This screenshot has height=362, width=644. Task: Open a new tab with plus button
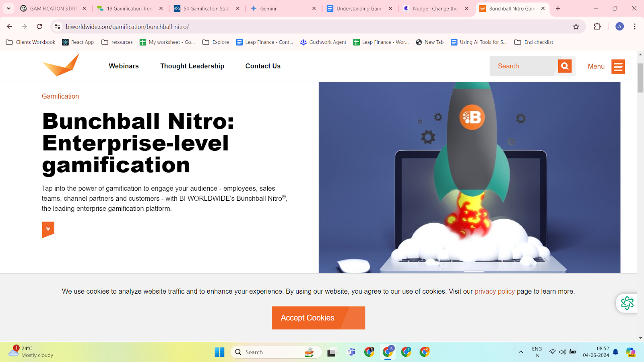[558, 8]
